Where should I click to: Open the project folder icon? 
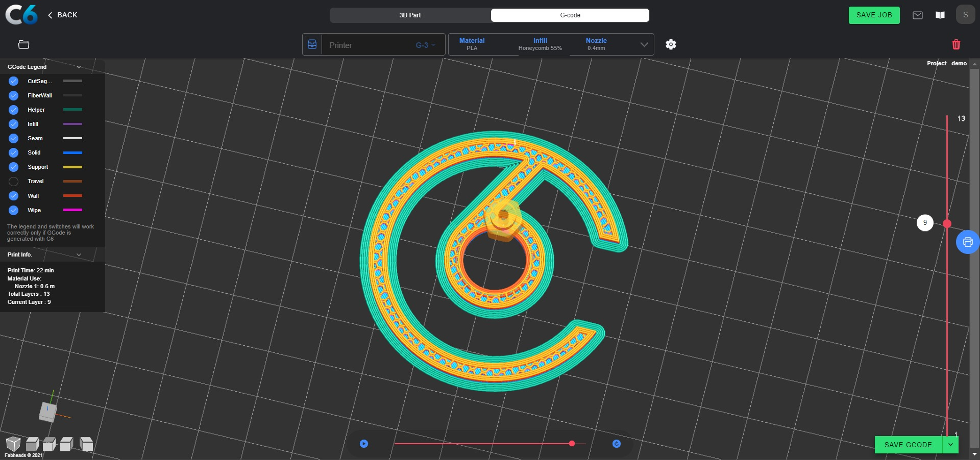23,44
